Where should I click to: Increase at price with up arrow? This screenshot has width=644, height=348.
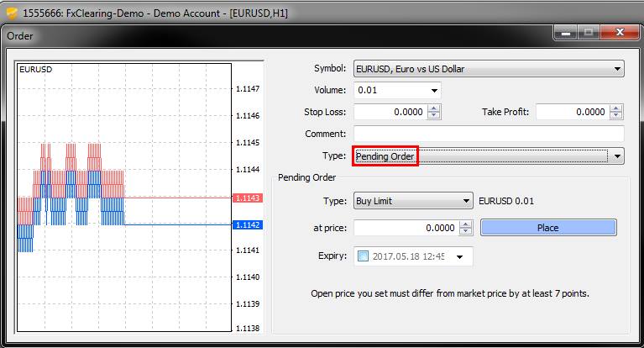coord(466,224)
